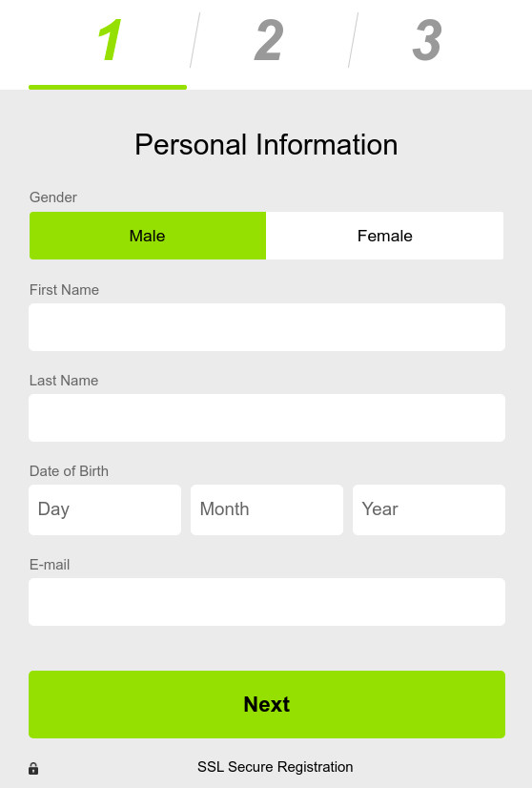Click the SSL Secure Registration text

pos(275,767)
